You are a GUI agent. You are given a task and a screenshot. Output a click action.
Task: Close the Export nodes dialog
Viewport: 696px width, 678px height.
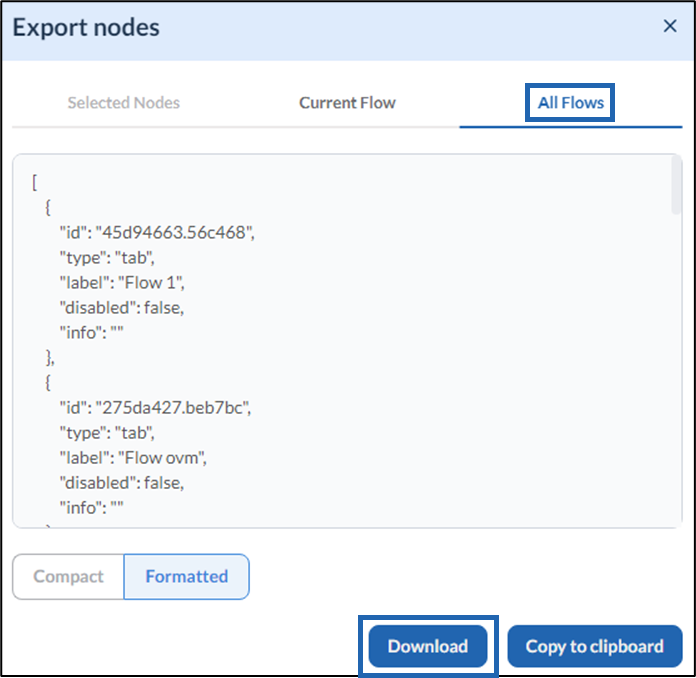[670, 26]
